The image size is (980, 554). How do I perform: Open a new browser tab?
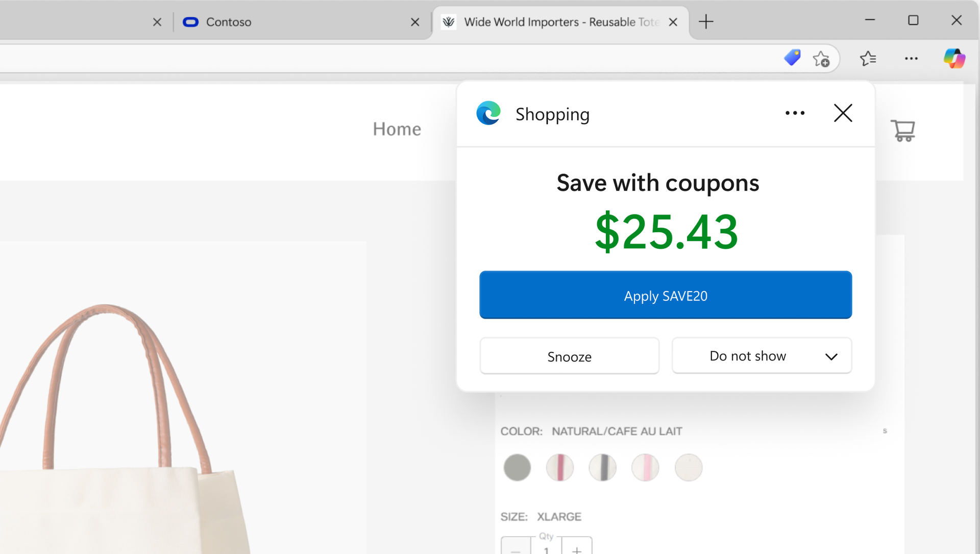706,22
